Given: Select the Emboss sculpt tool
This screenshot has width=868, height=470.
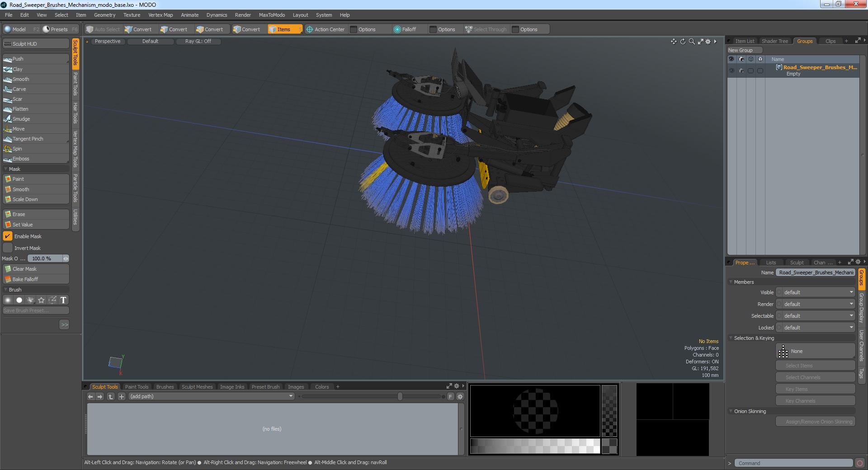Looking at the screenshot, I should tap(36, 159).
